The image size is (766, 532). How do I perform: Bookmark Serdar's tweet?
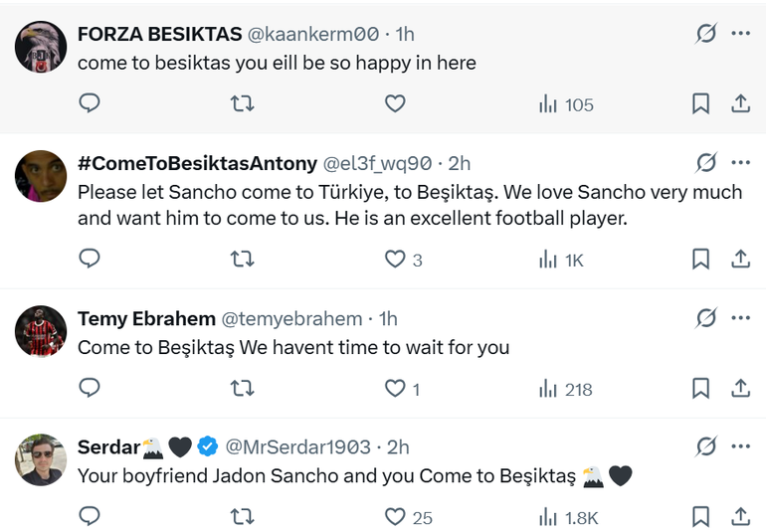[x=700, y=517]
